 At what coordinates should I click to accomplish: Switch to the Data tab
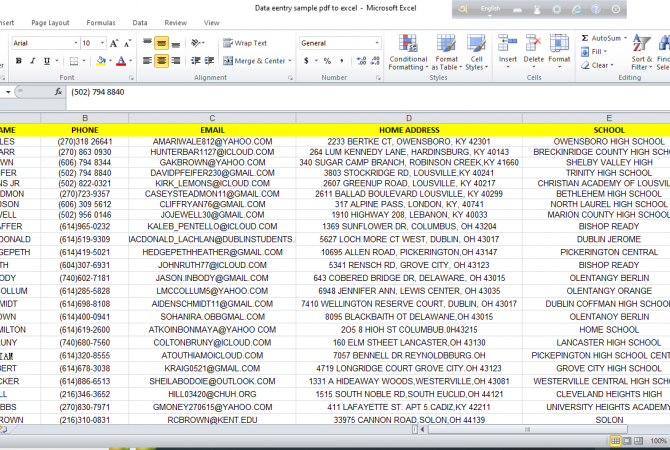point(140,23)
